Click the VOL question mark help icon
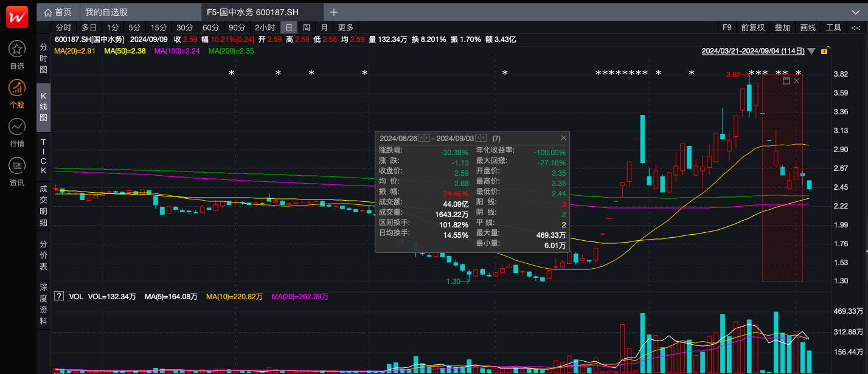 pyautogui.click(x=59, y=297)
